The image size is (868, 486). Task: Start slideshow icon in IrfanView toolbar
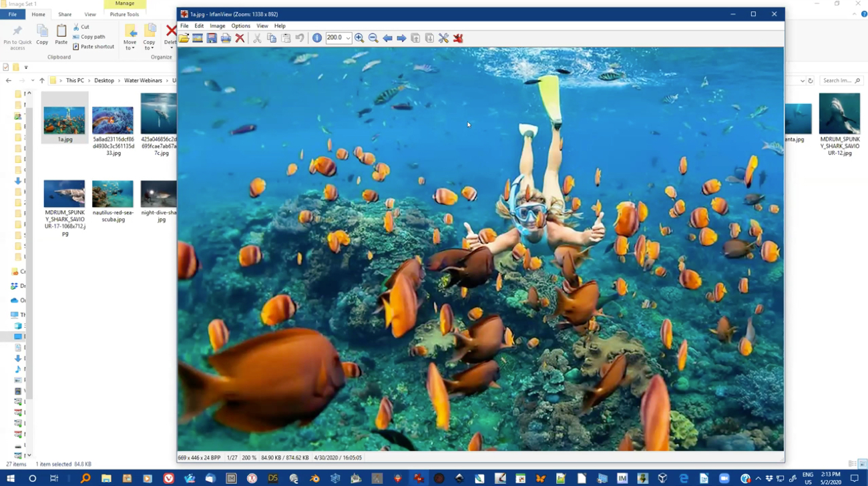tap(198, 38)
